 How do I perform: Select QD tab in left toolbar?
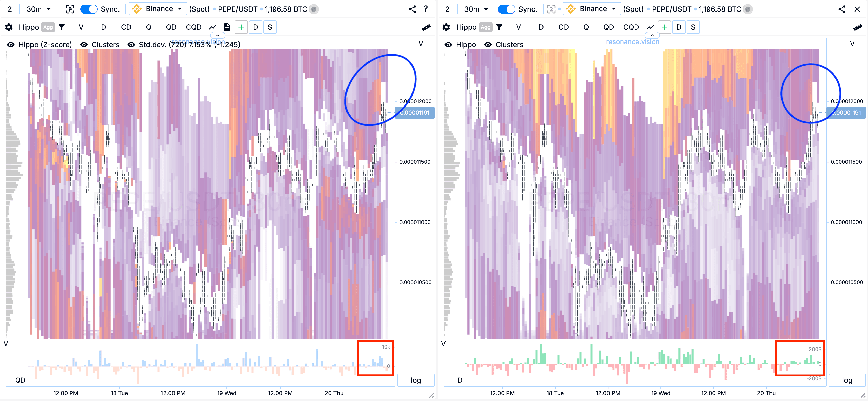point(171,27)
